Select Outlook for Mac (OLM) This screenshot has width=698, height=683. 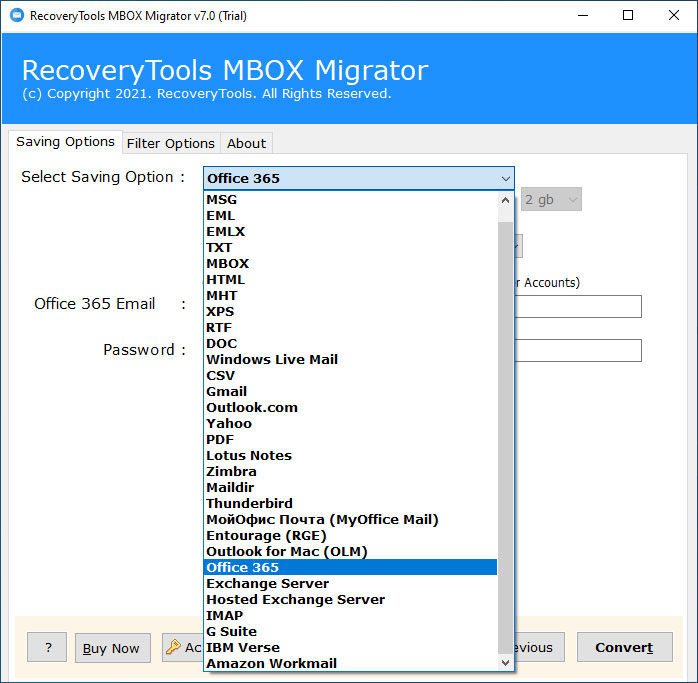pos(350,552)
